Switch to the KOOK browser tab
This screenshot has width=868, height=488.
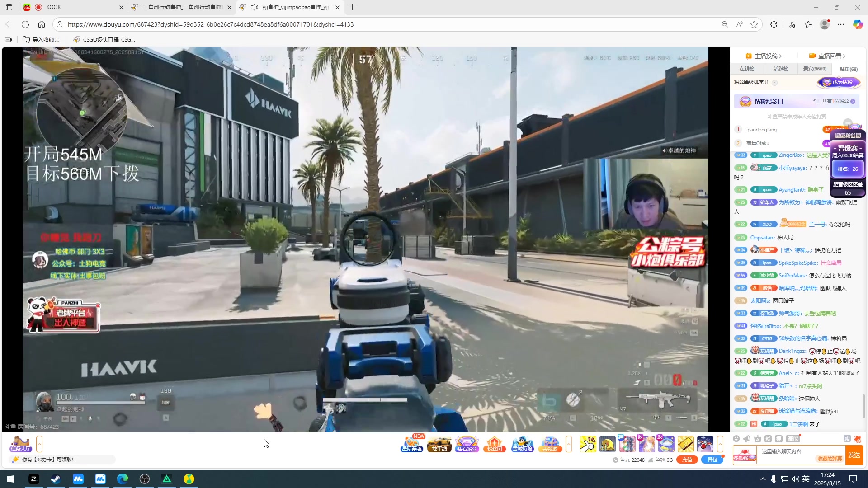tap(74, 7)
